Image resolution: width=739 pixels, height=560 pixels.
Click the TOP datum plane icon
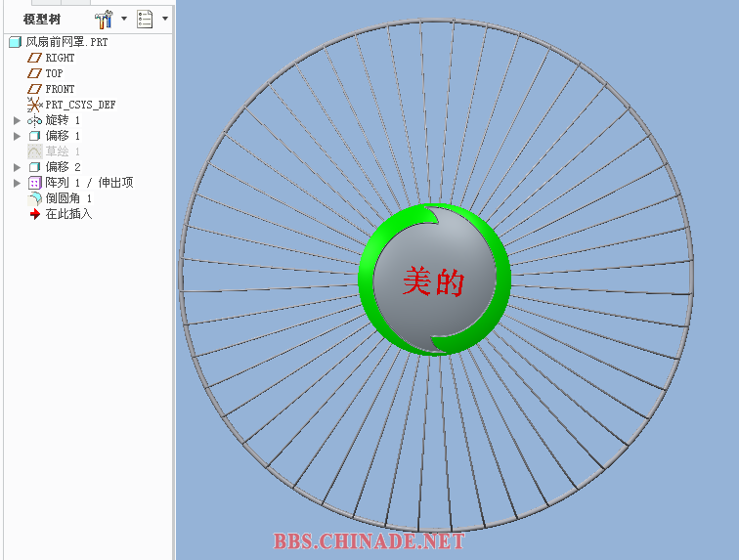click(34, 73)
